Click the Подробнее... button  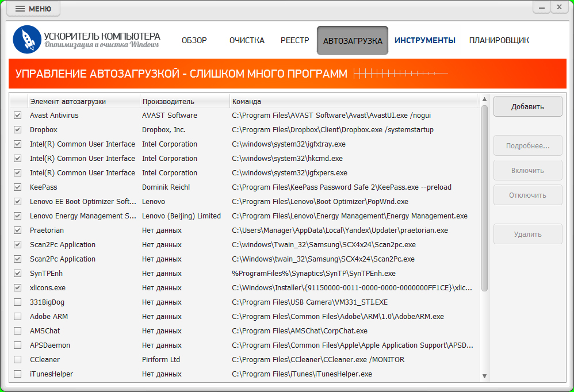(x=527, y=145)
